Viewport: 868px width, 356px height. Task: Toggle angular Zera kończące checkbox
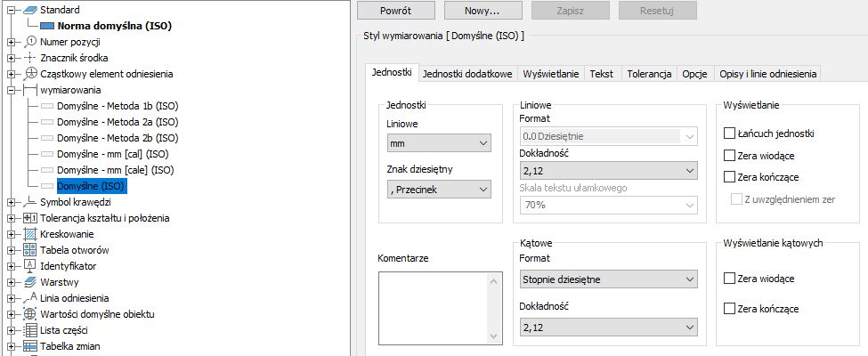point(731,309)
